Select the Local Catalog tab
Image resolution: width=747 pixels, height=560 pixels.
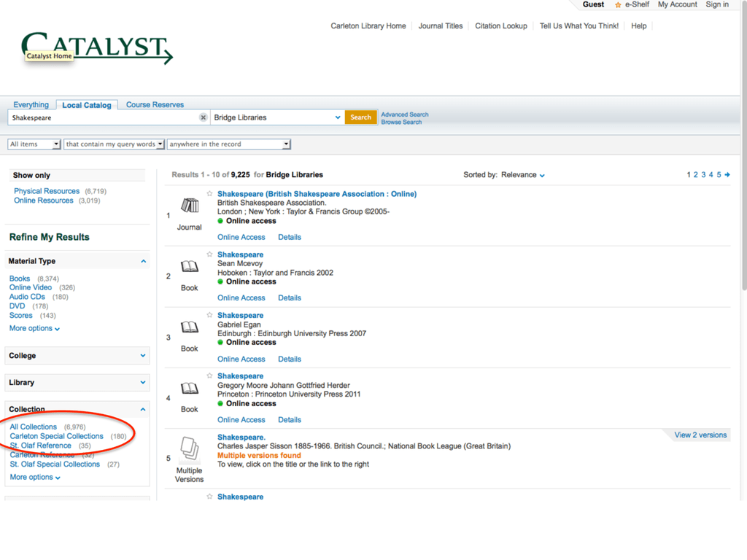pos(87,105)
